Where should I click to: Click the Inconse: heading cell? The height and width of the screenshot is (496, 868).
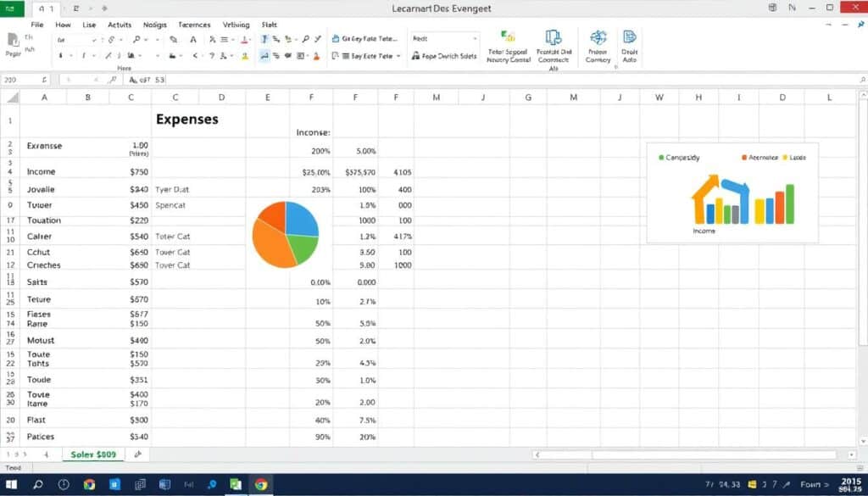click(x=313, y=132)
